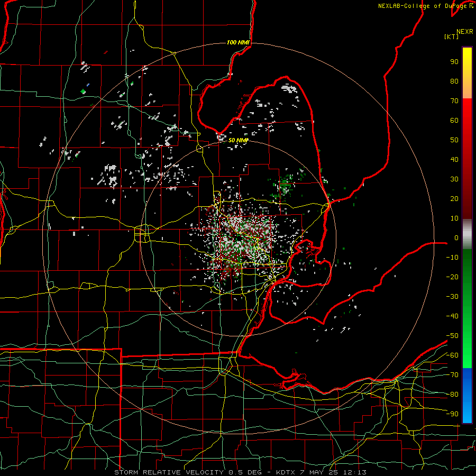Click the 70 value on the velocity scale
The height and width of the screenshot is (476, 476).
[x=454, y=101]
